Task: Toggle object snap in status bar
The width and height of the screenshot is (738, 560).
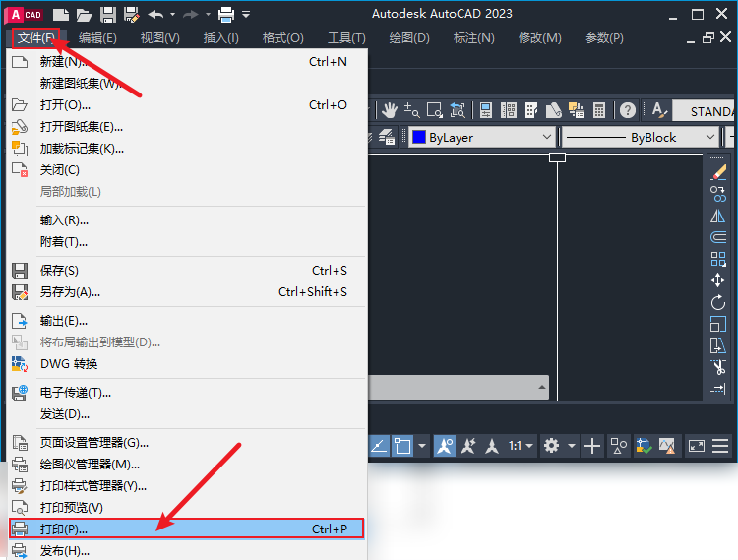Action: pos(402,445)
